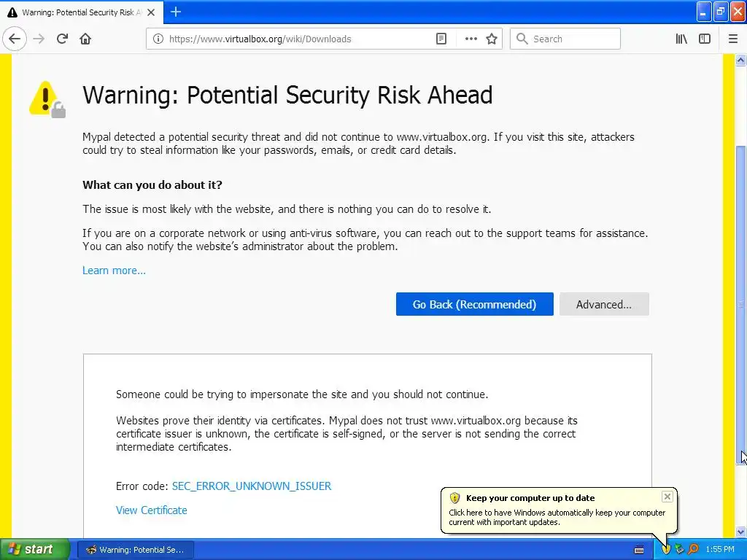Click the back navigation arrow
This screenshot has height=560, width=747.
tap(15, 39)
